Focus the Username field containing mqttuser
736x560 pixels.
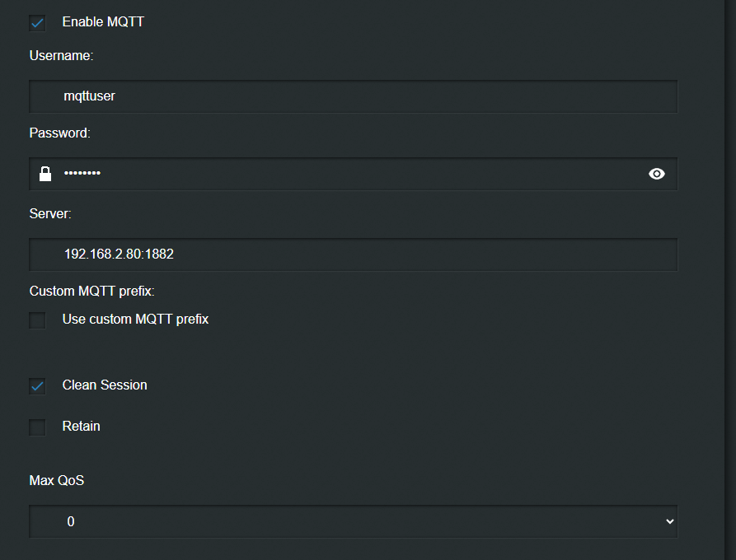(353, 96)
